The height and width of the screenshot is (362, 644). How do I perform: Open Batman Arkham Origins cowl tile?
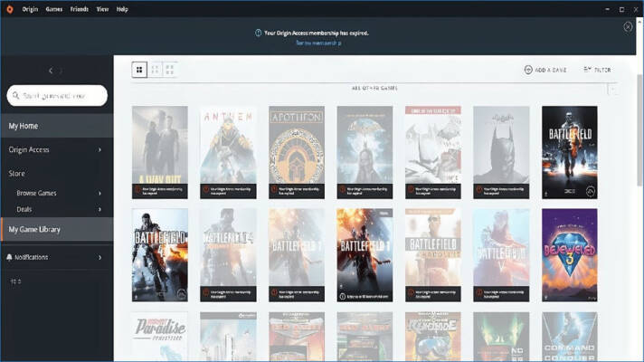[501, 152]
